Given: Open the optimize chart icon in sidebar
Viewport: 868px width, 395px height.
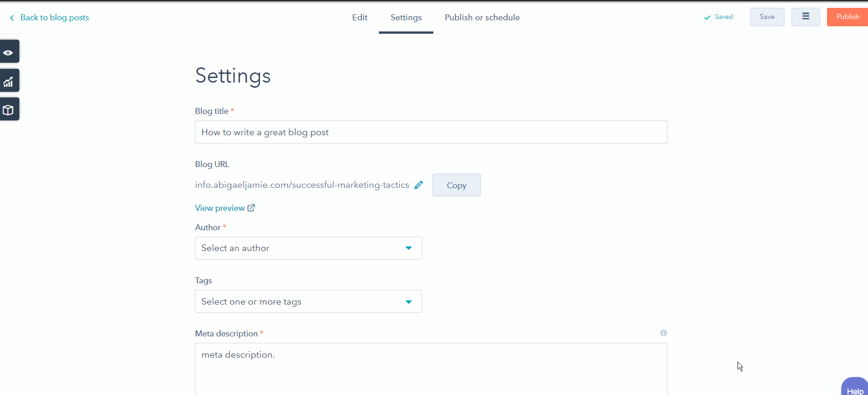Looking at the screenshot, I should click(x=9, y=81).
